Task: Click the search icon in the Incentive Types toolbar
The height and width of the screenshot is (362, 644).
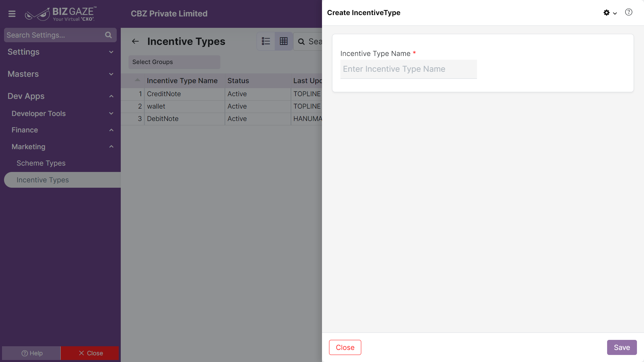Action: tap(302, 42)
